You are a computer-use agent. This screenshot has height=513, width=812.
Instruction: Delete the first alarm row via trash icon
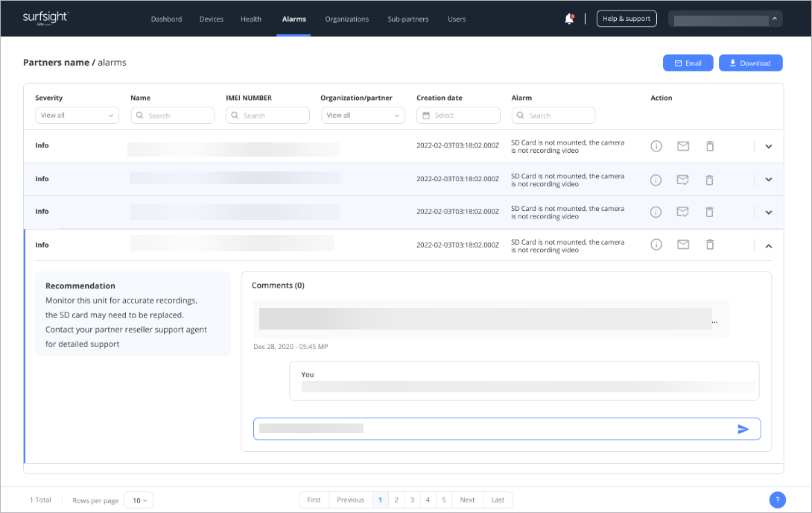tap(710, 146)
